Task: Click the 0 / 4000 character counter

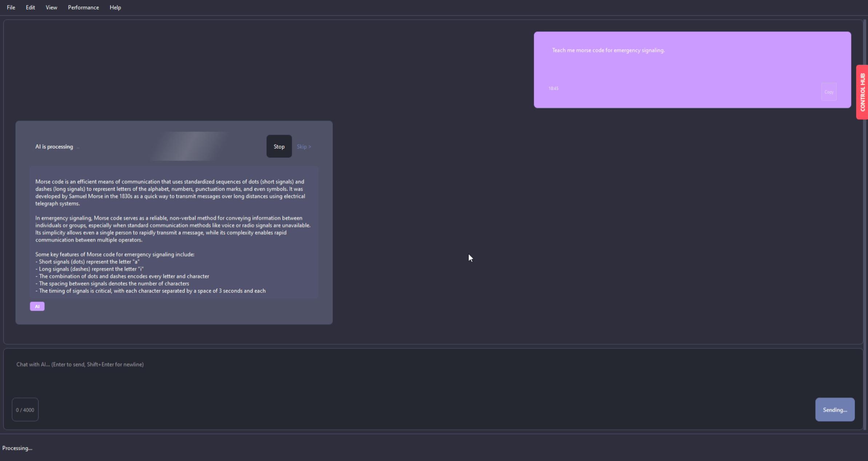Action: (25, 410)
